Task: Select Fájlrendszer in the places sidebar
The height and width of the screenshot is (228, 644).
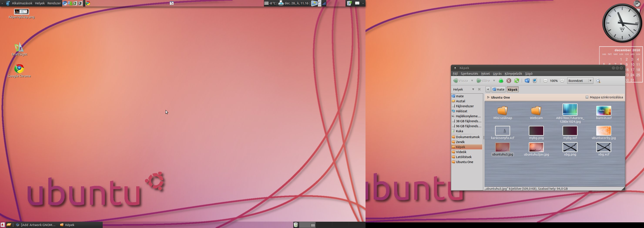Action: coord(467,106)
